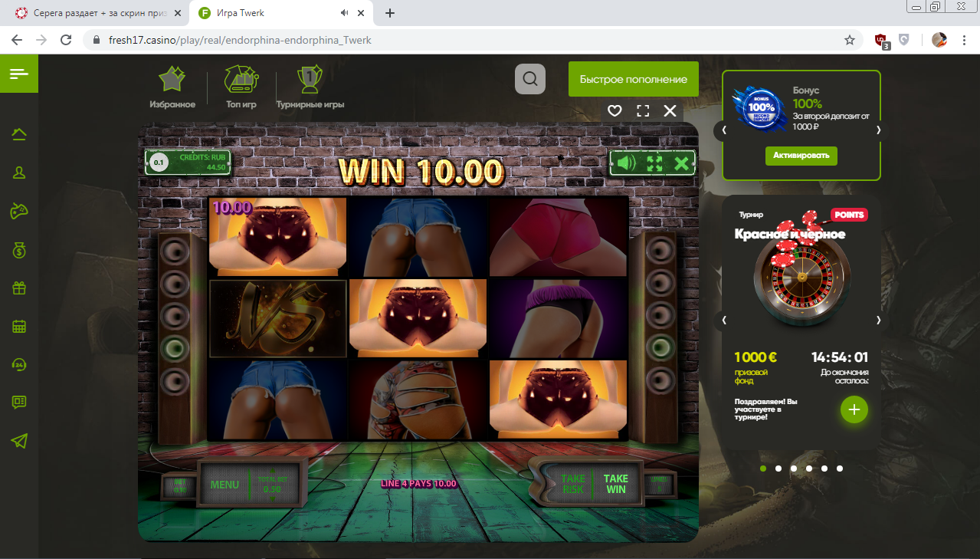Viewport: 980px width, 559px height.
Task: Click the 0.1 coin value indicator
Action: pyautogui.click(x=159, y=163)
